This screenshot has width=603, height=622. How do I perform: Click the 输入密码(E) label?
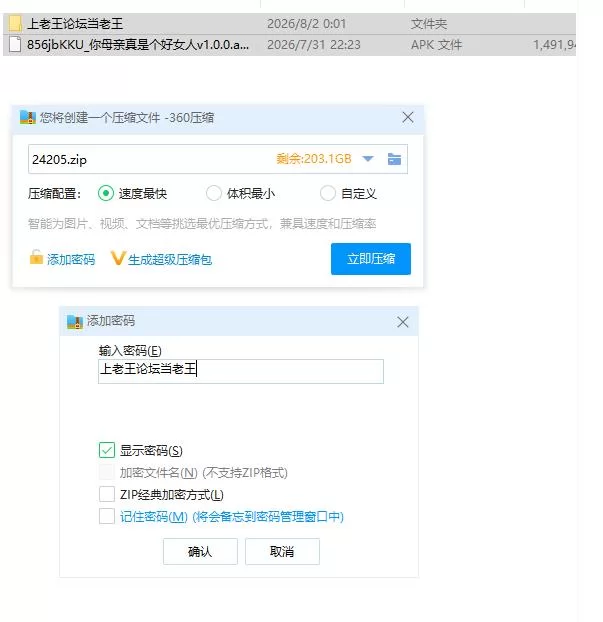[x=130, y=351]
